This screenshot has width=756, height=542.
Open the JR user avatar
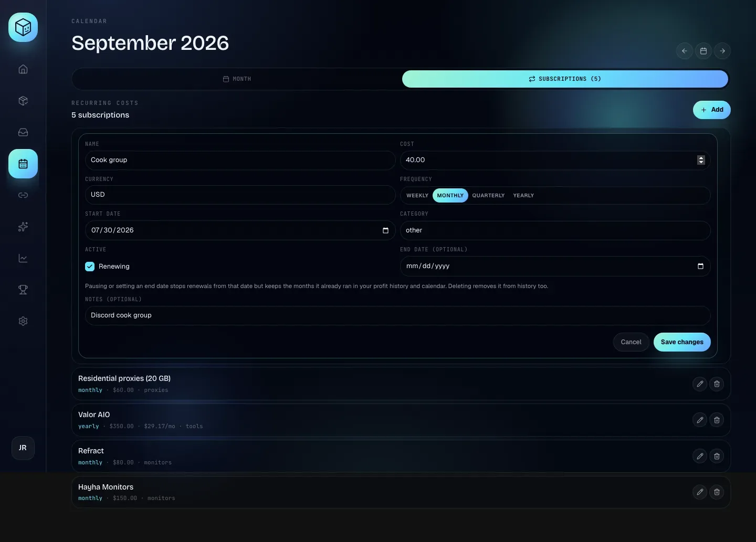pyautogui.click(x=23, y=448)
